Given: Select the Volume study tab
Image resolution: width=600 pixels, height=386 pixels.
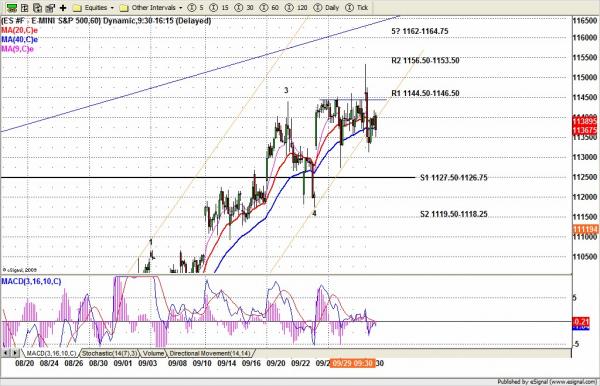Looking at the screenshot, I should tap(153, 353).
